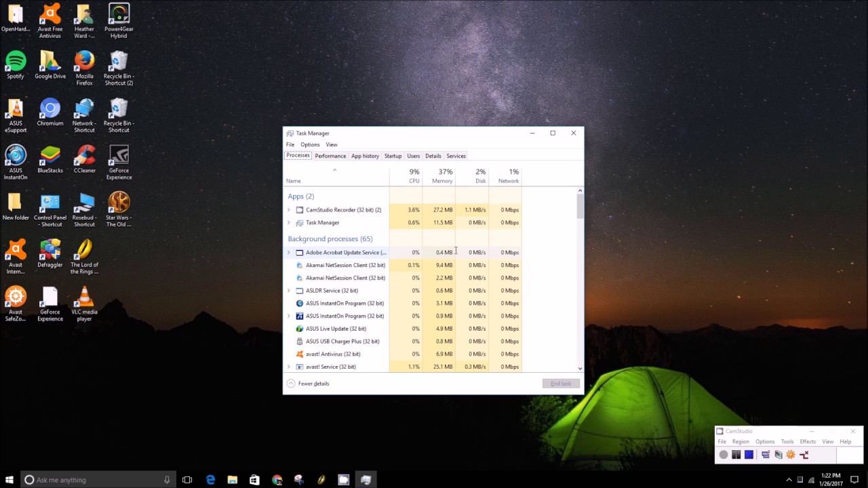
Task: Click the Task View taskbar button
Action: [x=187, y=480]
